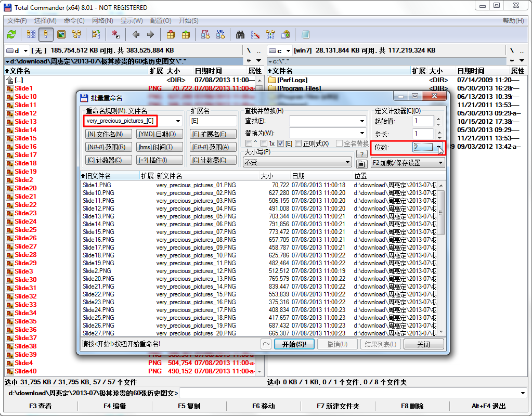Toggle the ^ checkbox in search options

click(x=249, y=144)
